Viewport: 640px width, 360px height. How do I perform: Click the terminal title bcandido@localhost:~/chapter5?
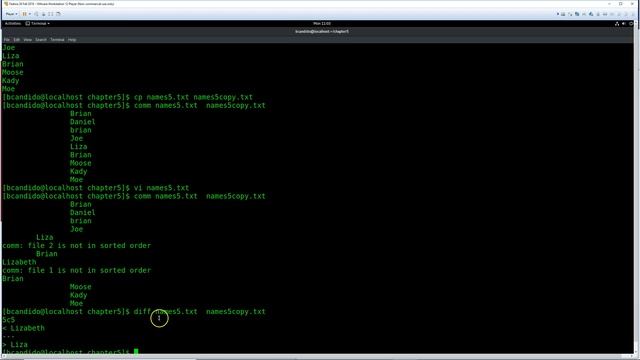pyautogui.click(x=322, y=31)
